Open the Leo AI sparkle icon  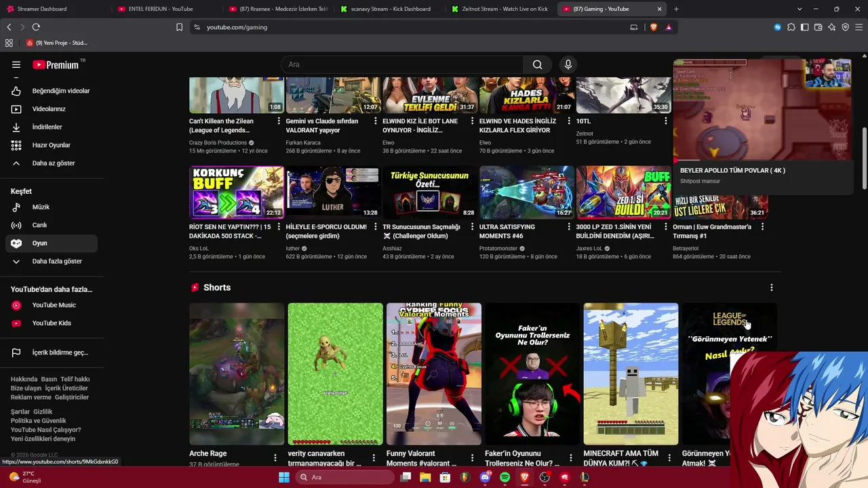coord(831,27)
